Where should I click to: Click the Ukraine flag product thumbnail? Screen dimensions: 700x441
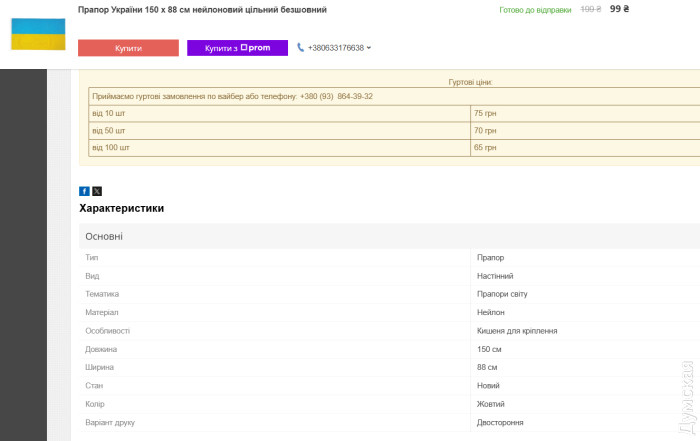click(x=38, y=33)
